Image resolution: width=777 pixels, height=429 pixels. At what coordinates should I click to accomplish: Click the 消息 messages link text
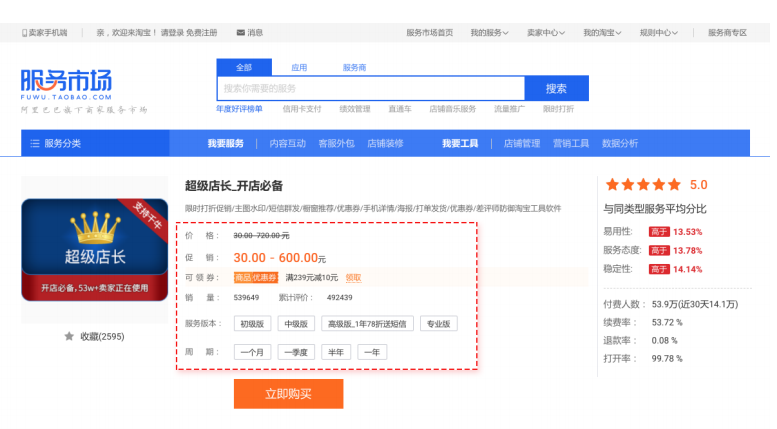[255, 33]
